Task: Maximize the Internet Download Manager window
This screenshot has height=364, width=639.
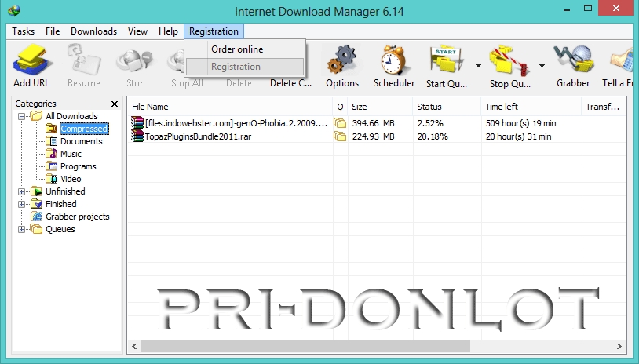Action: (x=588, y=9)
